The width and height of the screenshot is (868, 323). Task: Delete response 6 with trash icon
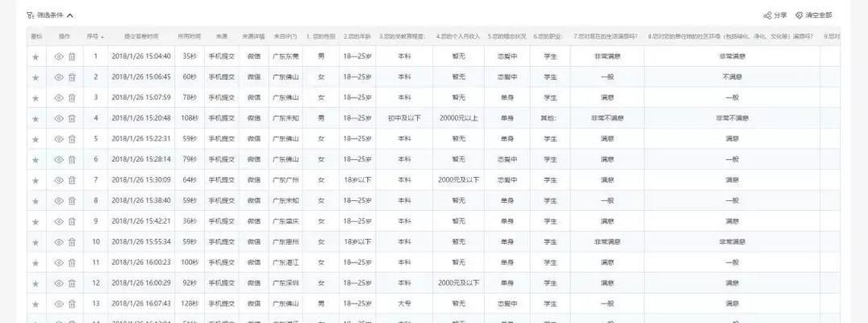coord(72,160)
